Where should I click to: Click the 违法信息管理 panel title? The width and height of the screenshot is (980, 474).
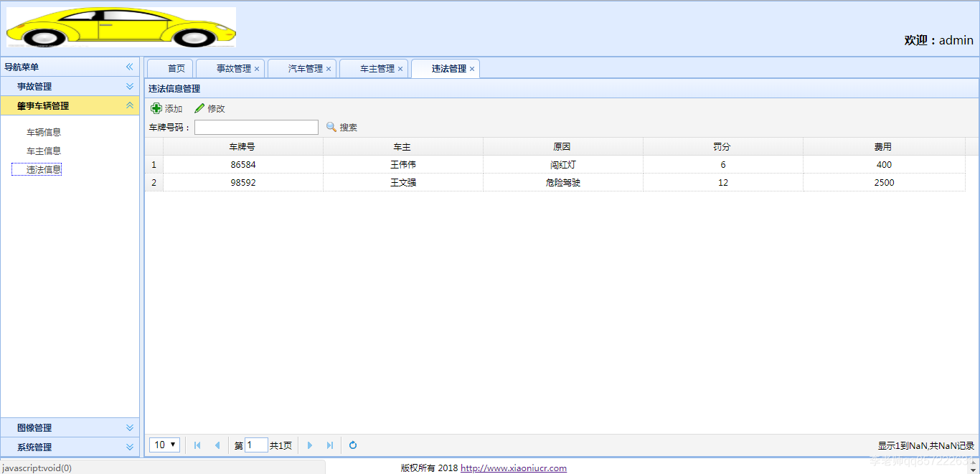(x=174, y=88)
